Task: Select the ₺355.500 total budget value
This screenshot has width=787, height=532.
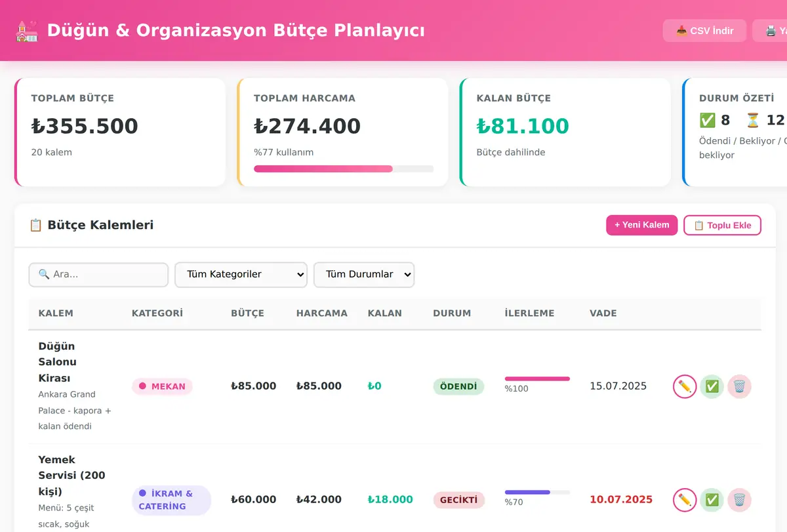Action: pyautogui.click(x=85, y=126)
